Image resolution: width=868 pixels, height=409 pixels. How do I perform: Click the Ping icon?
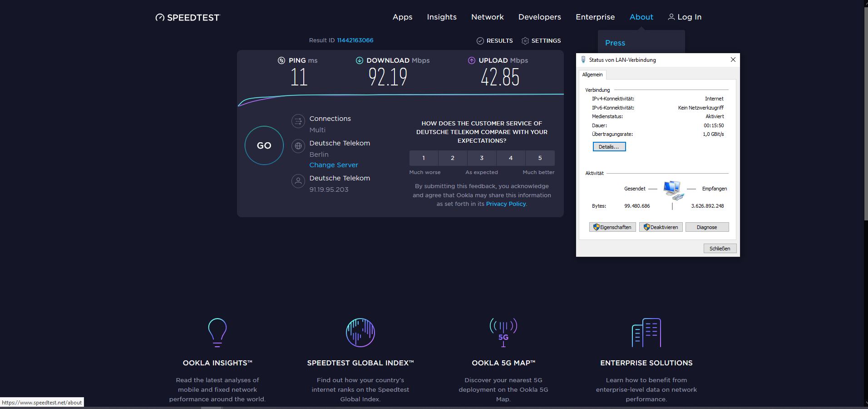point(281,60)
